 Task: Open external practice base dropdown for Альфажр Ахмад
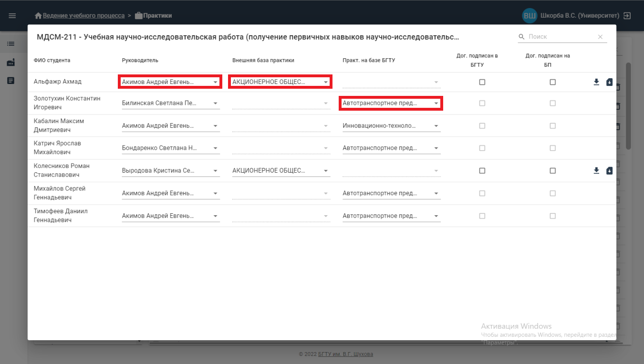coord(281,82)
